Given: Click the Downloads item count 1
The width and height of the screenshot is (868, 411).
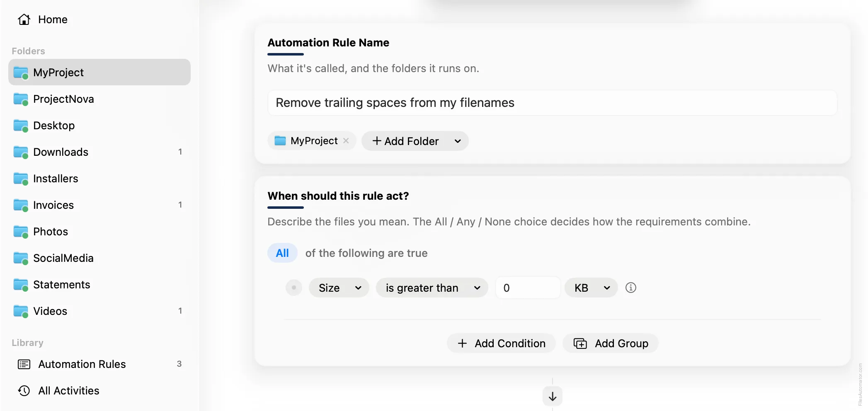Looking at the screenshot, I should tap(180, 152).
